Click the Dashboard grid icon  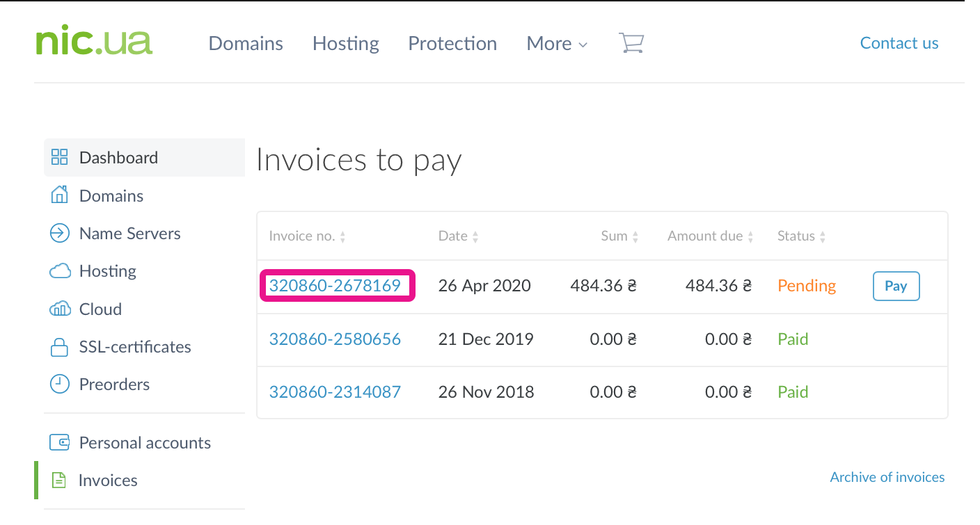coord(60,158)
